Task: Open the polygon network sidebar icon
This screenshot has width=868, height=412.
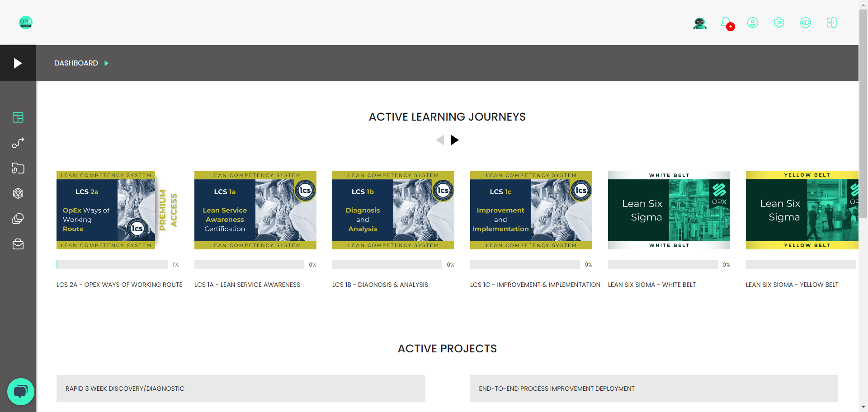Action: [18, 193]
